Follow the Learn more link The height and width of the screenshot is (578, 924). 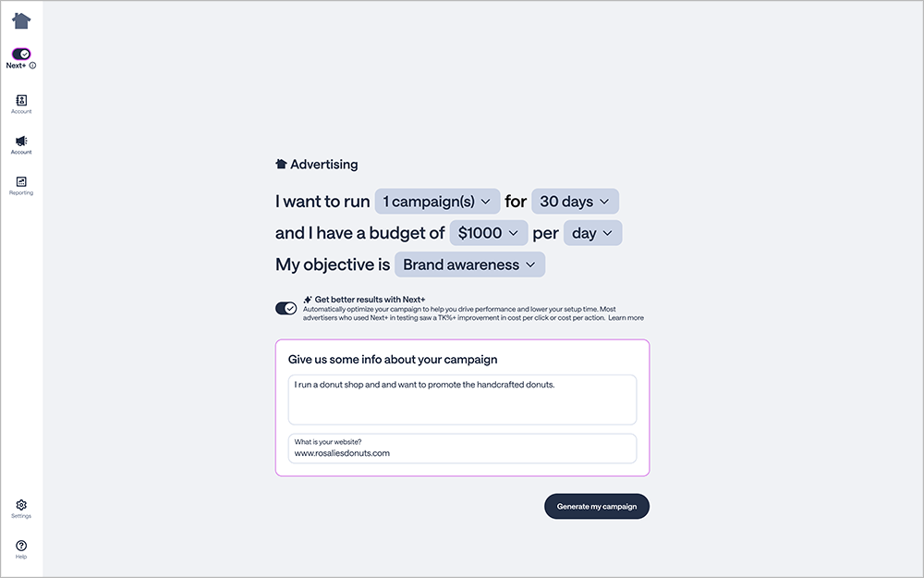pos(626,318)
